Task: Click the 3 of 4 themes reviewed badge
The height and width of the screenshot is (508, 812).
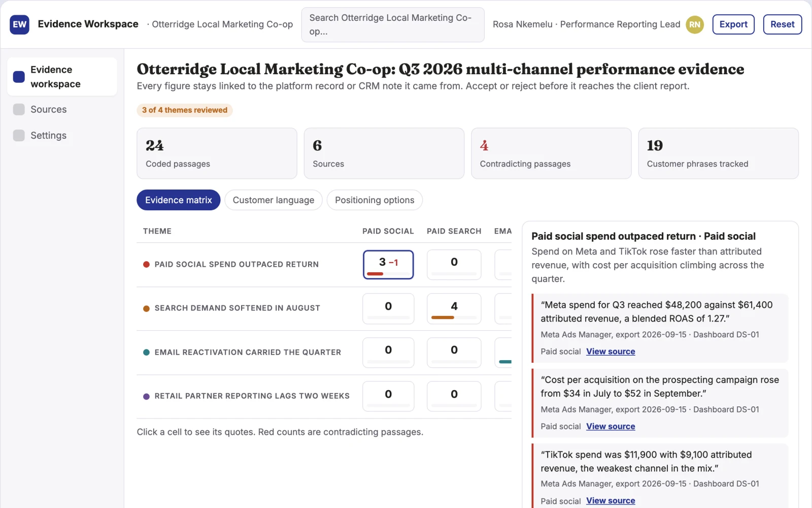Action: point(185,110)
